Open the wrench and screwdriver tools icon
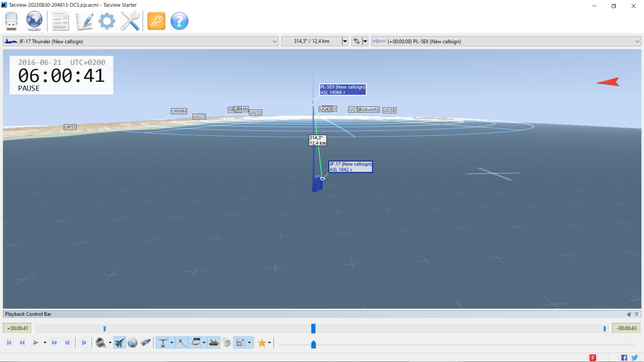The width and height of the screenshot is (644, 362). coord(130,21)
